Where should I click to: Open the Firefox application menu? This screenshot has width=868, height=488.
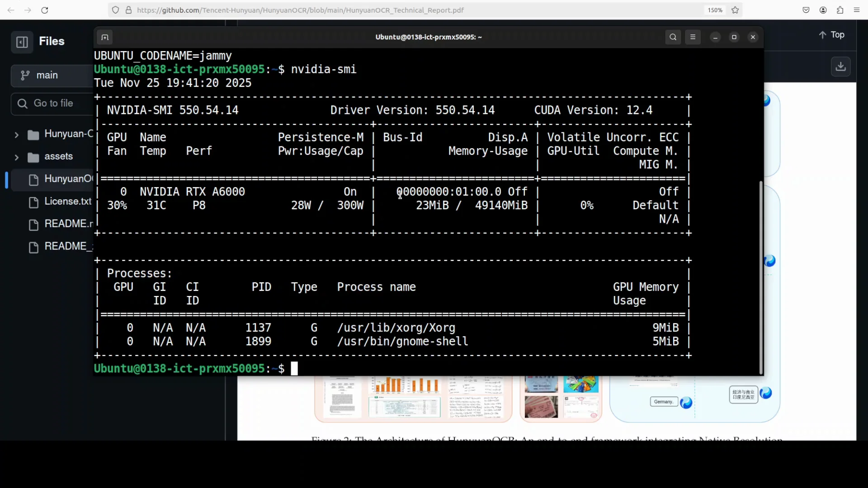tap(857, 10)
